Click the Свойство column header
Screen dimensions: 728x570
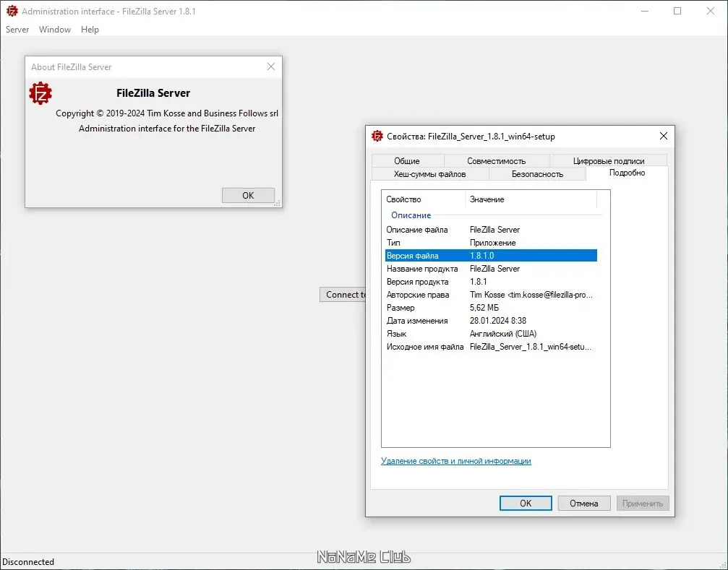pyautogui.click(x=424, y=199)
